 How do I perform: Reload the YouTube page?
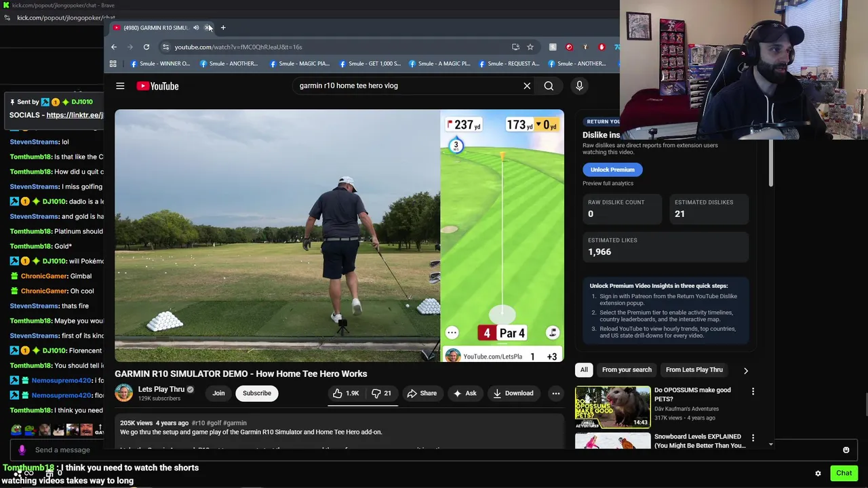click(x=146, y=47)
